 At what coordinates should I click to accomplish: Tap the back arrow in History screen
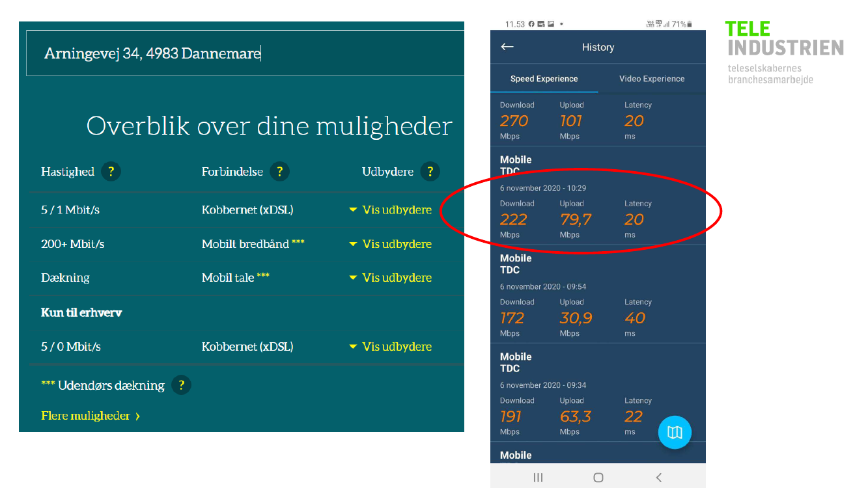[x=507, y=47]
